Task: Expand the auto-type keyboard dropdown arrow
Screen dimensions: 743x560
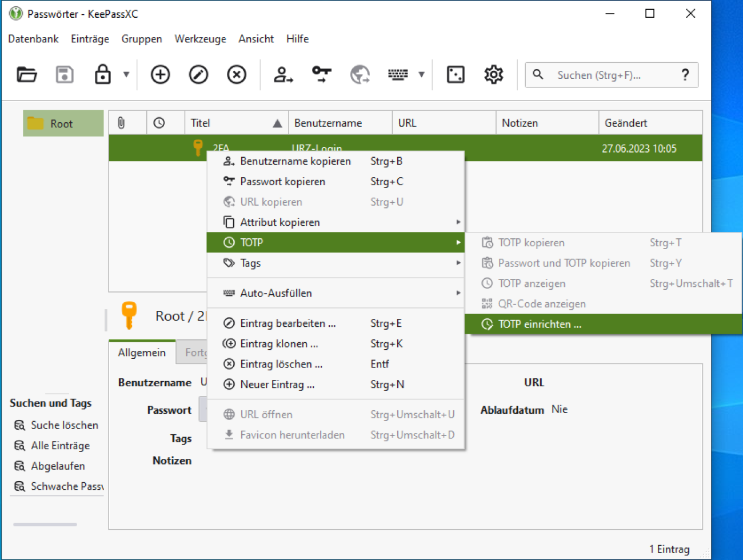Action: 421,75
